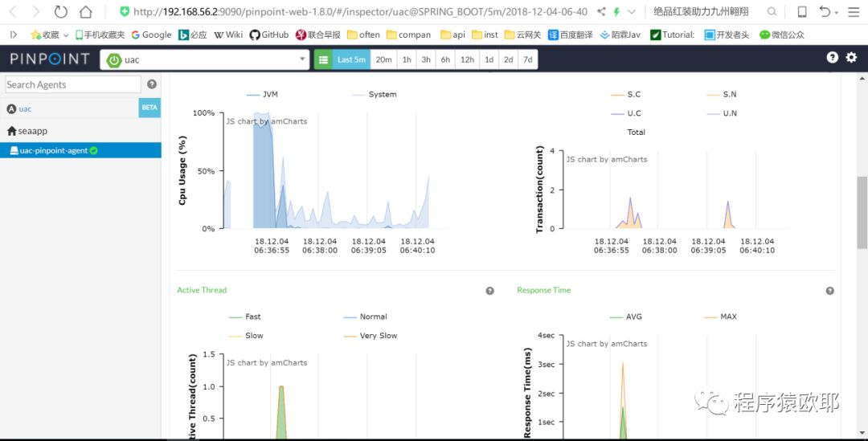
Task: Toggle the S.C legend series
Action: tap(626, 95)
